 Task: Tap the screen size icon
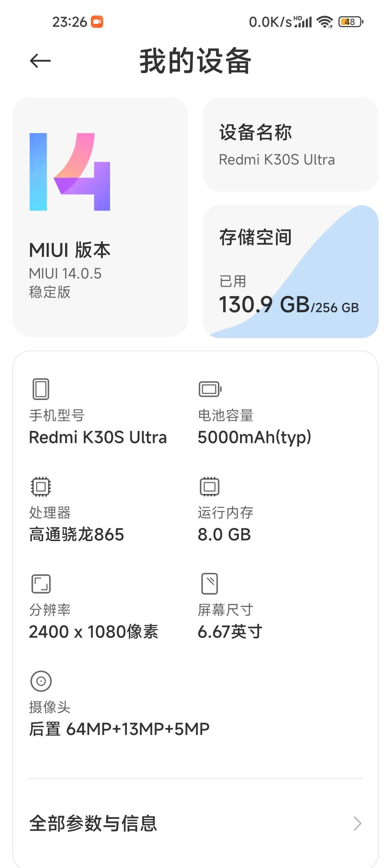coord(210,583)
